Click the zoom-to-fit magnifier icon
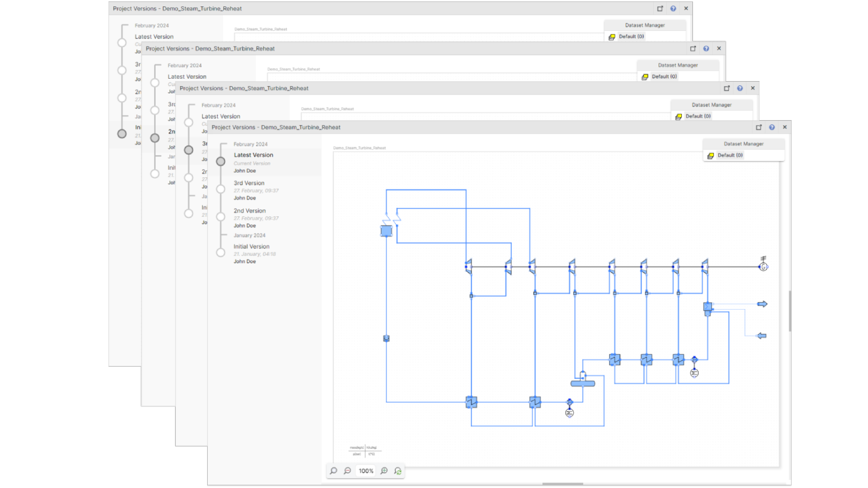 tap(334, 471)
